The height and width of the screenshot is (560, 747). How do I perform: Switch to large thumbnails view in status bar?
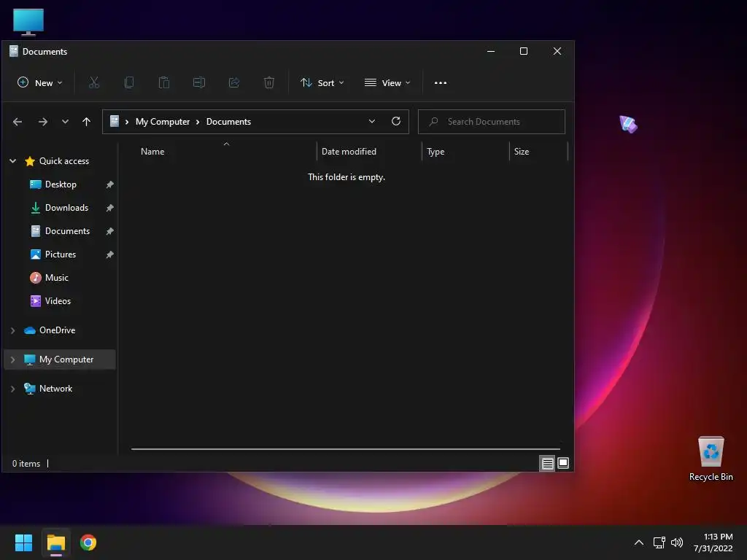click(x=563, y=463)
